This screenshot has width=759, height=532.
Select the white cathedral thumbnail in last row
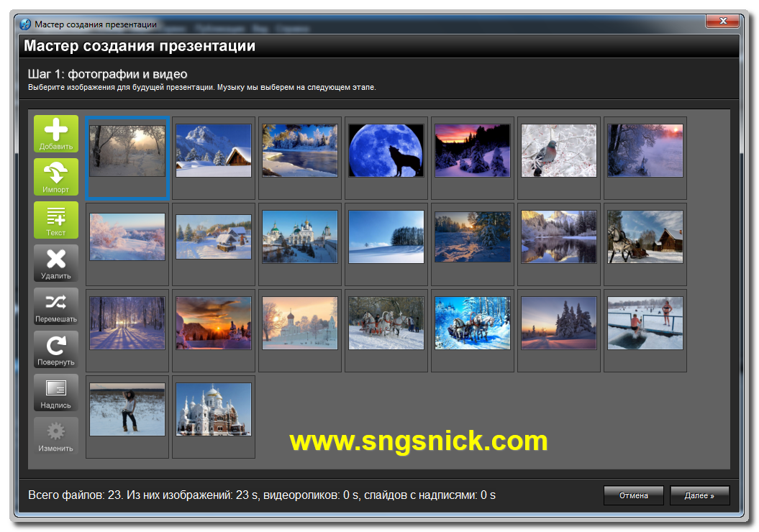click(214, 410)
